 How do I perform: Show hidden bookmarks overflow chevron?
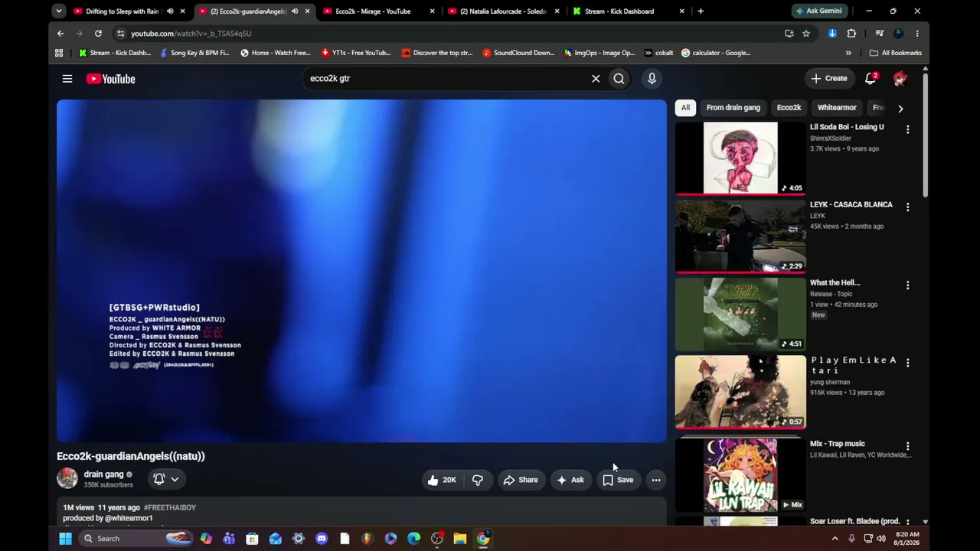pyautogui.click(x=848, y=53)
